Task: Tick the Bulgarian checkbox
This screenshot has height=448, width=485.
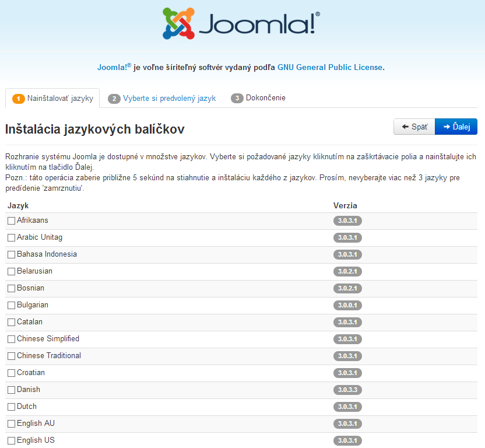Action: (12, 305)
